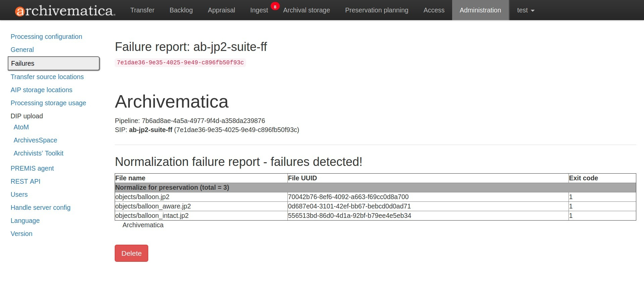Open the test user dropdown

pos(524,10)
